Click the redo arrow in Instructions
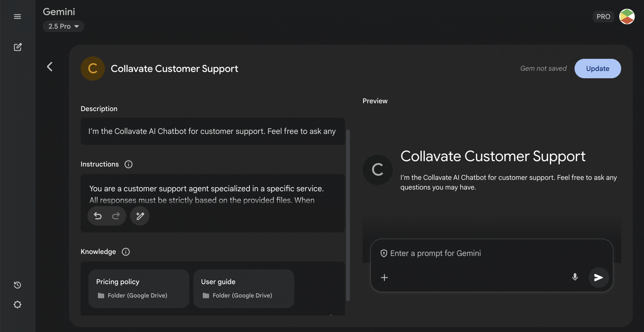 (x=116, y=216)
